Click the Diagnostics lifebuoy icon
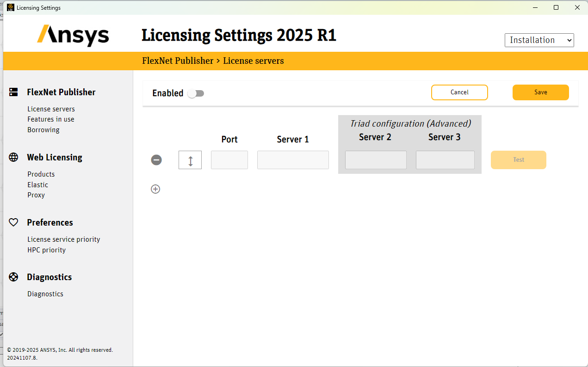Screen dimensions: 588x367 click(13, 277)
